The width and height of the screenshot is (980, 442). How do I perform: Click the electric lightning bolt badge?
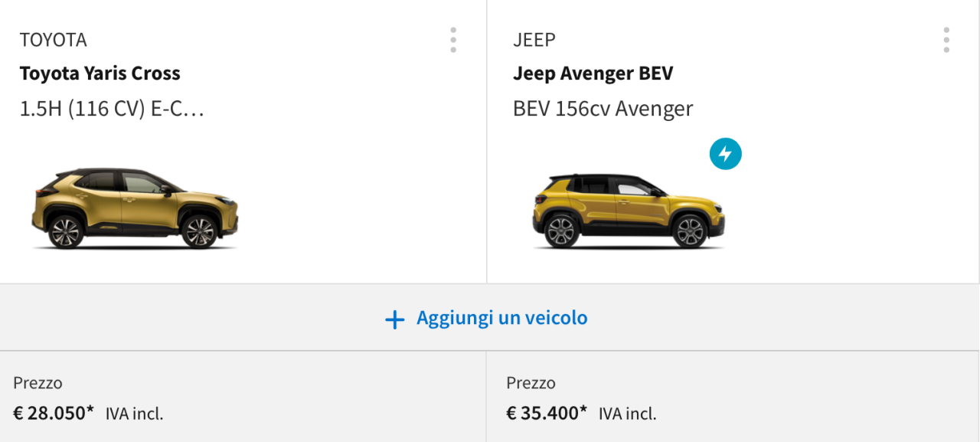[x=725, y=154]
